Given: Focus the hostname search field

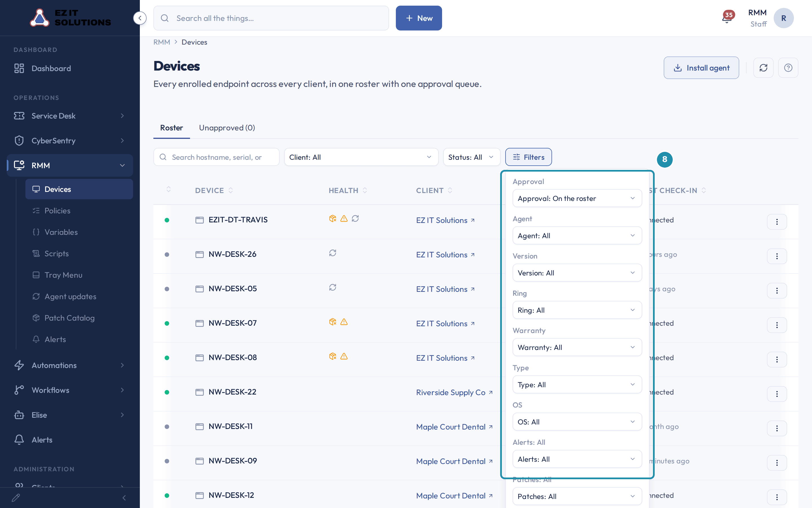Looking at the screenshot, I should (x=217, y=157).
